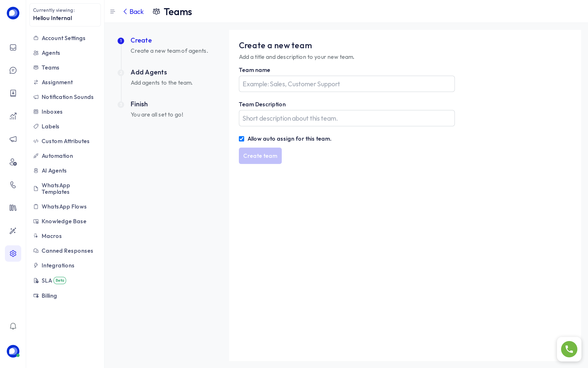This screenshot has width=588, height=368.
Task: Open the settings gear icon
Action: [13, 254]
